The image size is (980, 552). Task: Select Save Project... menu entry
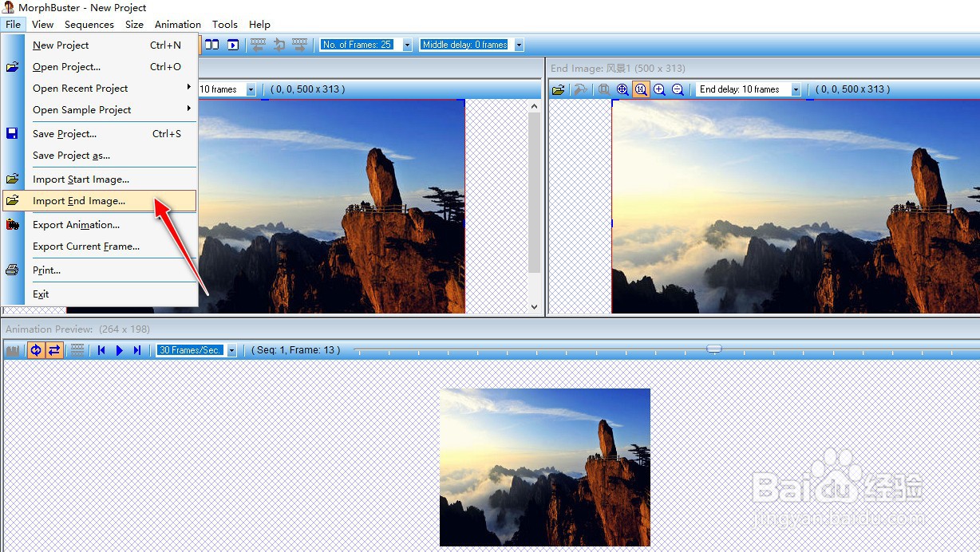[100, 133]
